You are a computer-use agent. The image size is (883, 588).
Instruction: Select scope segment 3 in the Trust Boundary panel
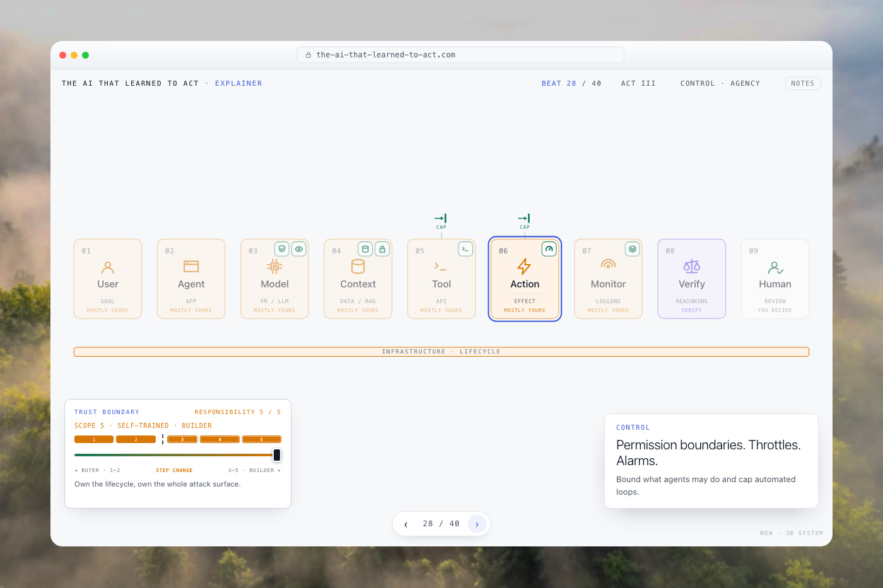point(182,439)
